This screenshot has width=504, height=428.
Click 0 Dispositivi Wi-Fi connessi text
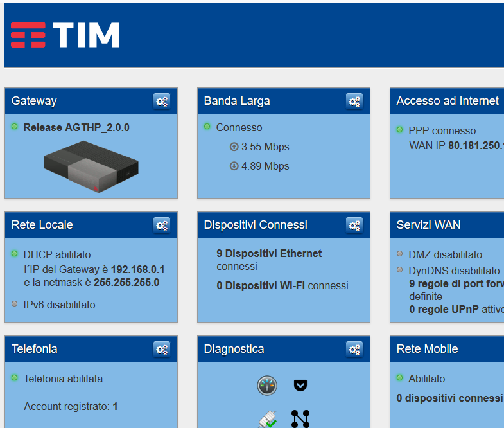[282, 286]
